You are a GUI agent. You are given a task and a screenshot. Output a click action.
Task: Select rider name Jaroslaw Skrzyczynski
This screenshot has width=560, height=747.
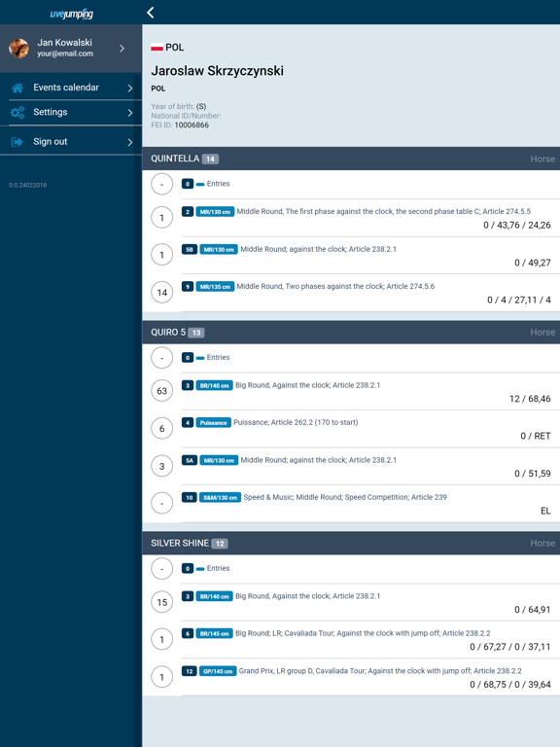point(217,70)
